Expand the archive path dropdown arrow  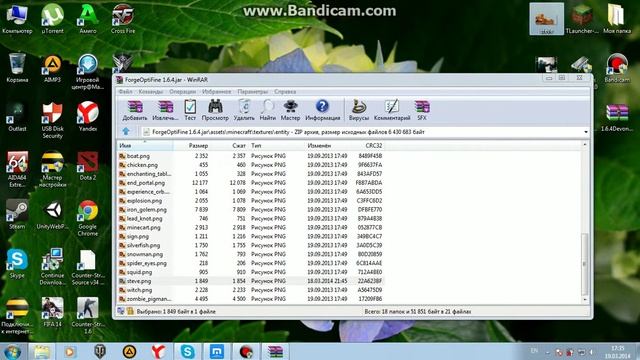click(586, 132)
